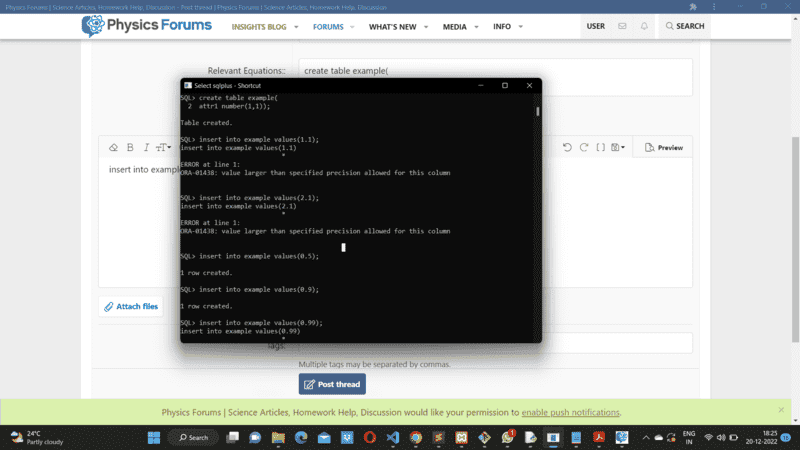Open the inbox envelope icon
Viewport: 800px width, 450px height.
(x=622, y=26)
